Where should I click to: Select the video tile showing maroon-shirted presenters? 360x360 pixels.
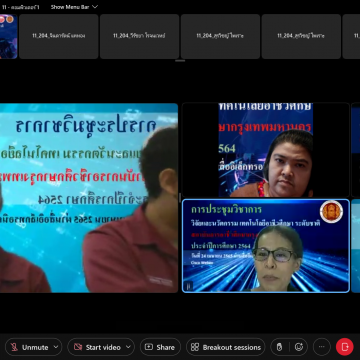coord(89,198)
